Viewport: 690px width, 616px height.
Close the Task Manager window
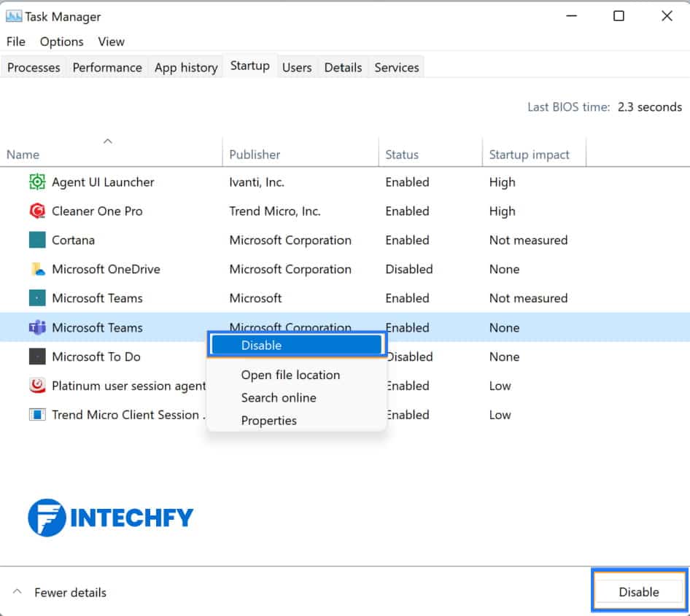point(667,16)
